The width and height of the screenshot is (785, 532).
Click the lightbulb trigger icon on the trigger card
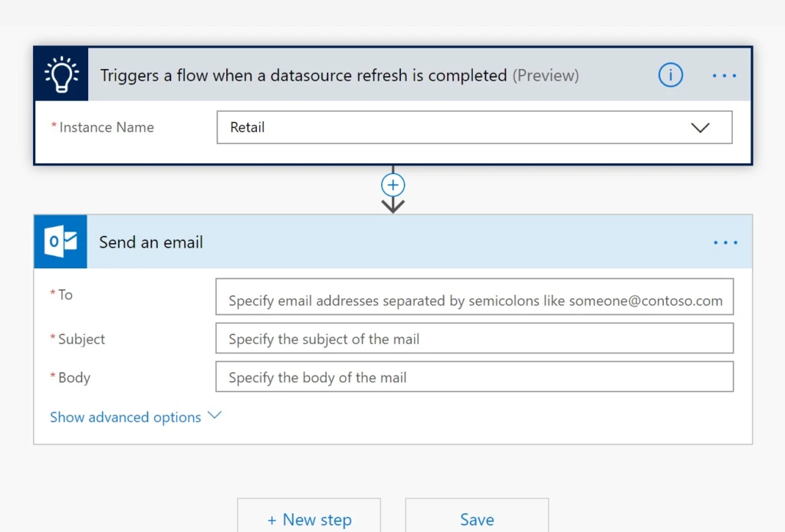[61, 74]
